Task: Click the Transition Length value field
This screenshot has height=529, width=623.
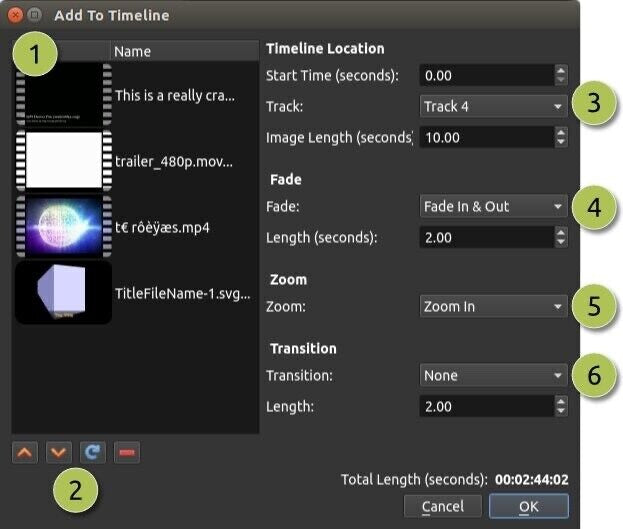Action: point(485,407)
